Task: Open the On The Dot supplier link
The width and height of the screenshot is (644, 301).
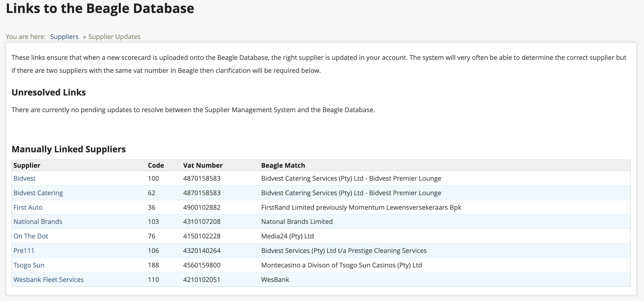Action: coord(31,236)
